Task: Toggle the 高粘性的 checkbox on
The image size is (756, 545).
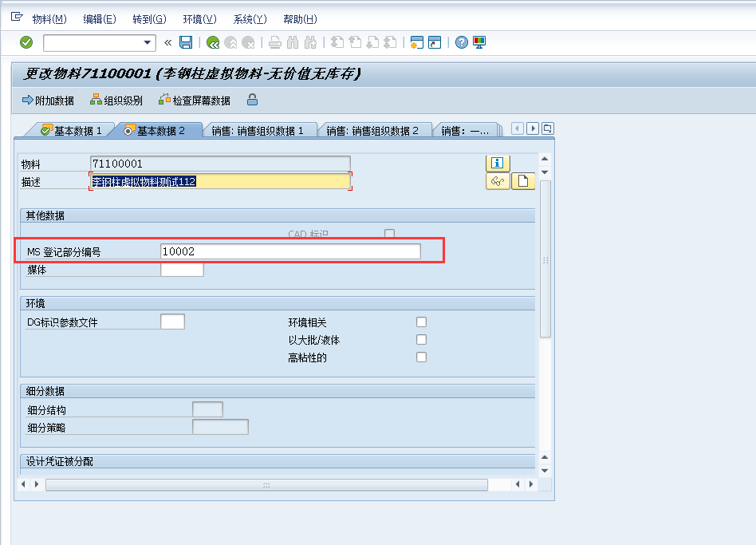Action: click(x=421, y=357)
